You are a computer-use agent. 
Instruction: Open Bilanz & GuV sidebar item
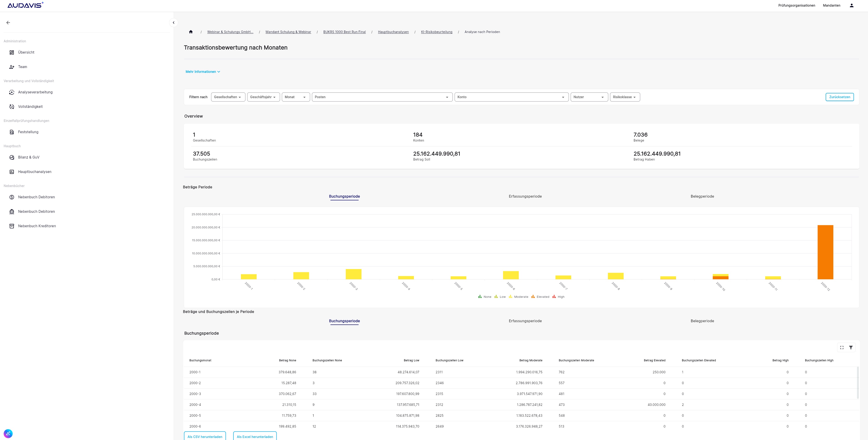29,157
